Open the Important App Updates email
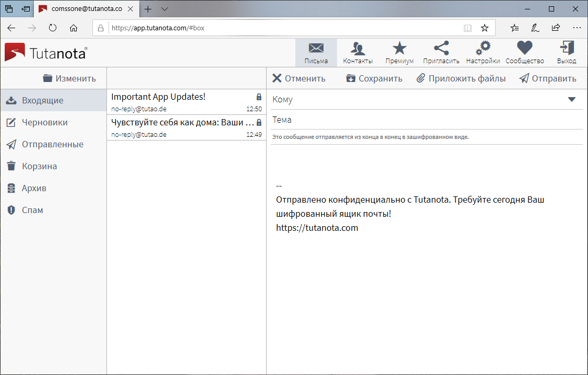The width and height of the screenshot is (588, 375). tap(186, 102)
